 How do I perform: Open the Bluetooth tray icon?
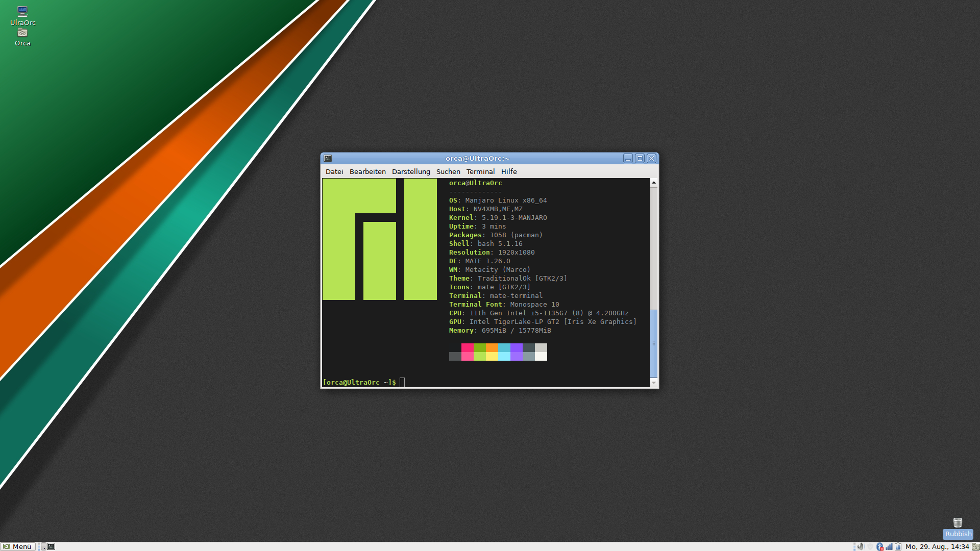880,546
